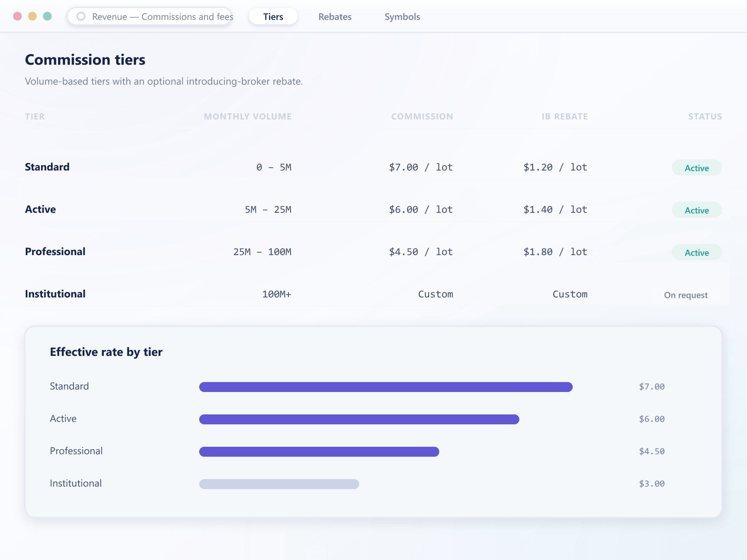
Task: Switch to the Tiers tab
Action: [273, 17]
